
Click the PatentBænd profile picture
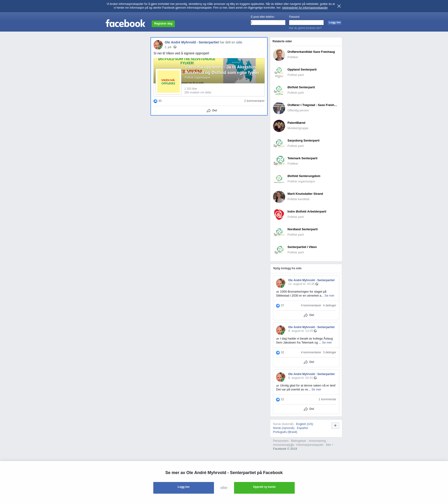point(279,126)
